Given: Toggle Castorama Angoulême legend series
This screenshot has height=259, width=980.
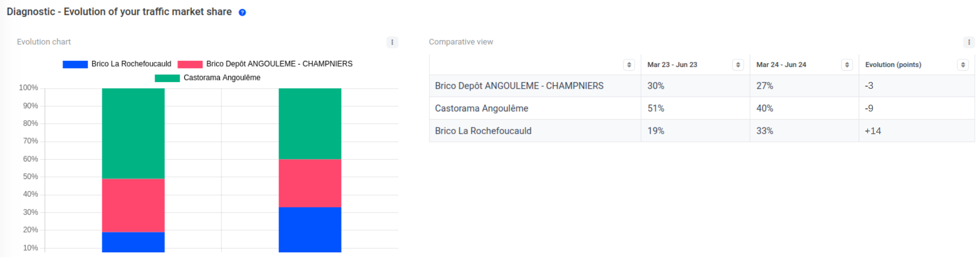Looking at the screenshot, I should [222, 78].
